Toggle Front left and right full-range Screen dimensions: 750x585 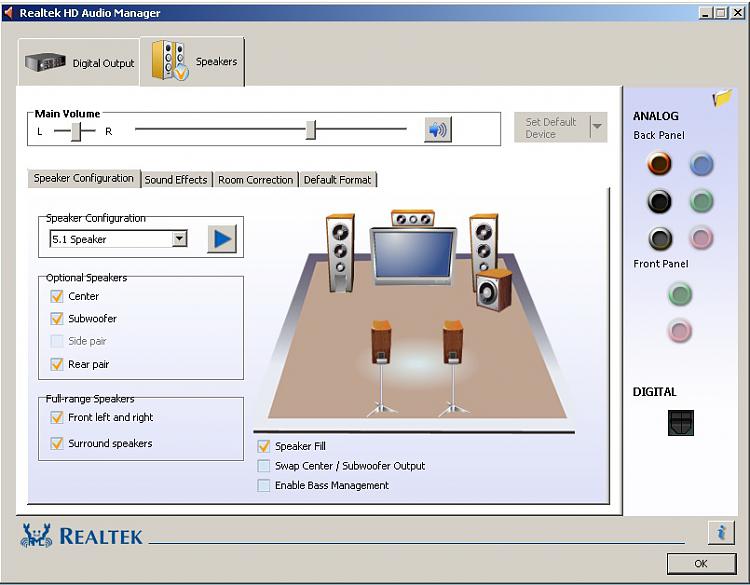pyautogui.click(x=57, y=417)
